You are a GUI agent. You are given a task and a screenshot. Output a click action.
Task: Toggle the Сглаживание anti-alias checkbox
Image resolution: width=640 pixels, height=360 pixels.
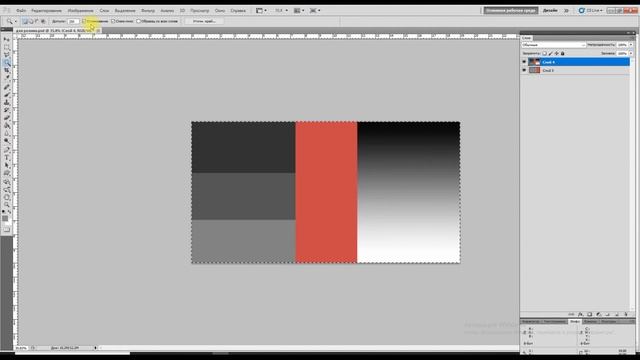click(84, 21)
